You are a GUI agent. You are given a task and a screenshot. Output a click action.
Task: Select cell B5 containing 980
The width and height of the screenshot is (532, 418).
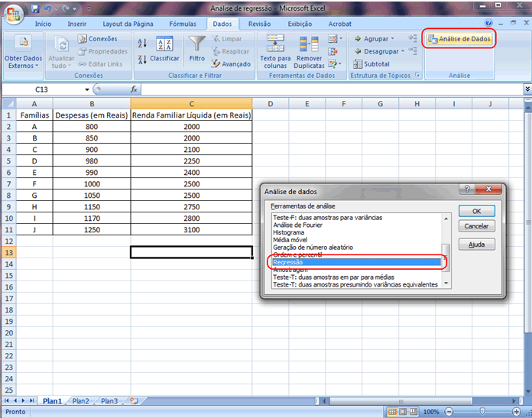[x=92, y=160]
